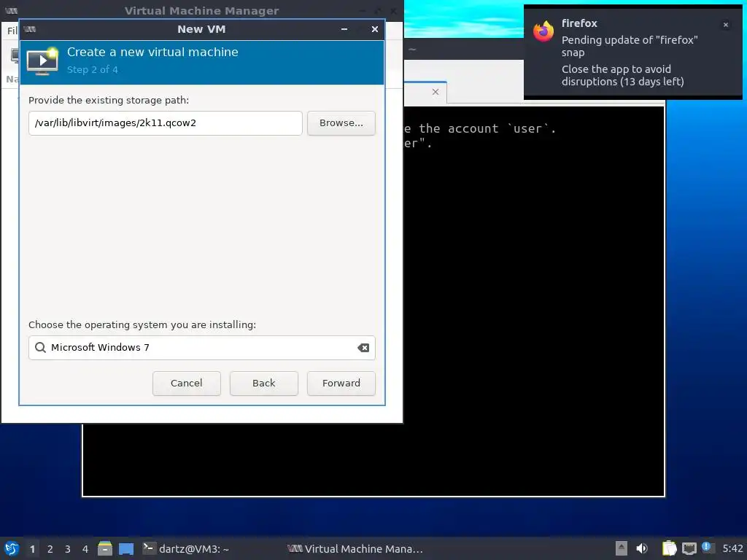Click the show desktop icon in taskbar
The width and height of the screenshot is (747, 560).
(x=126, y=548)
